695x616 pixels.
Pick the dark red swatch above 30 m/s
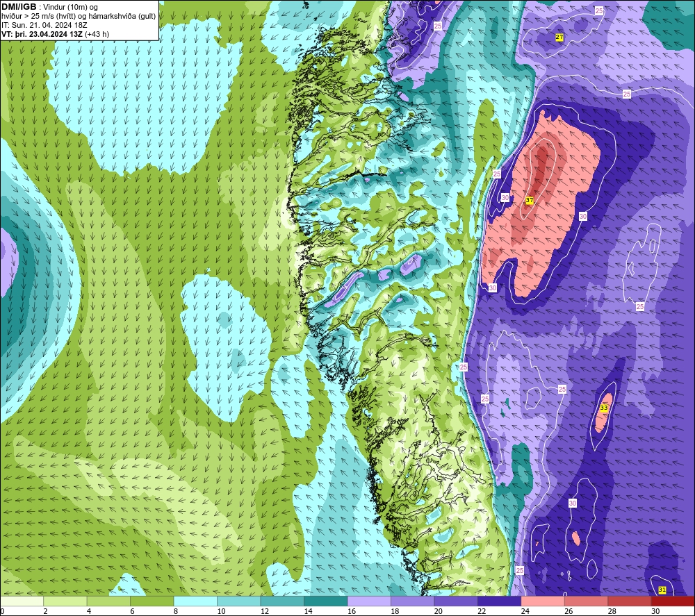pos(673,601)
